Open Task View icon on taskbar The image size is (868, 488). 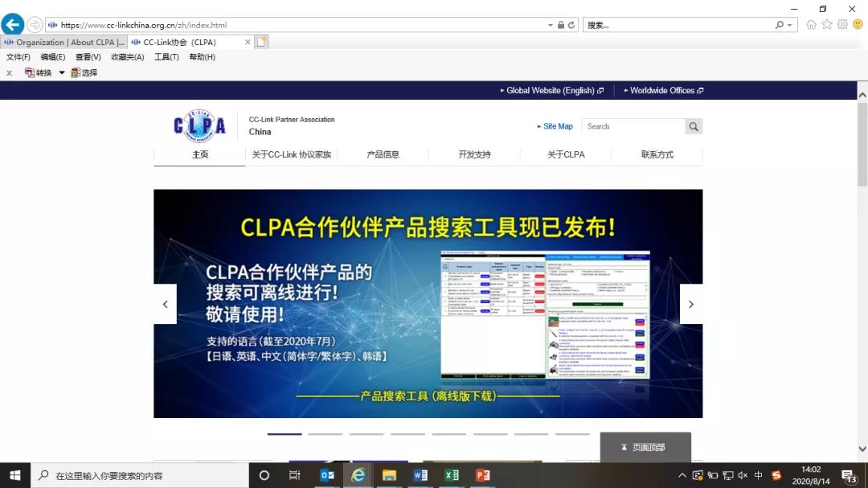[x=294, y=475]
